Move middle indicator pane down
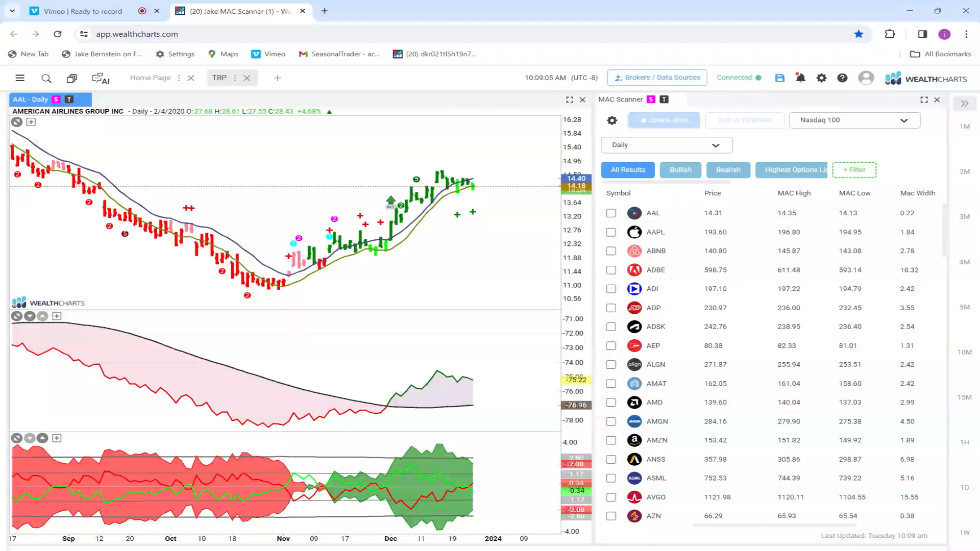The width and height of the screenshot is (980, 551). [30, 316]
